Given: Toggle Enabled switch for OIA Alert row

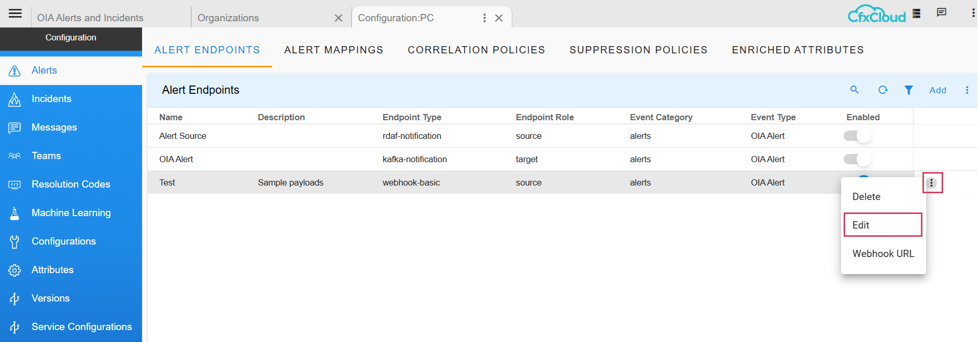Looking at the screenshot, I should click(x=857, y=159).
